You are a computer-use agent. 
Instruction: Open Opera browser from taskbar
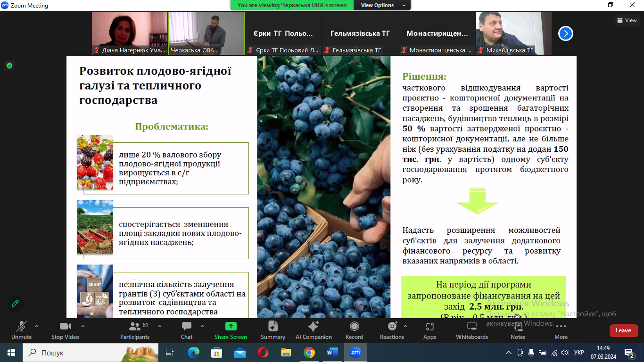click(x=263, y=353)
